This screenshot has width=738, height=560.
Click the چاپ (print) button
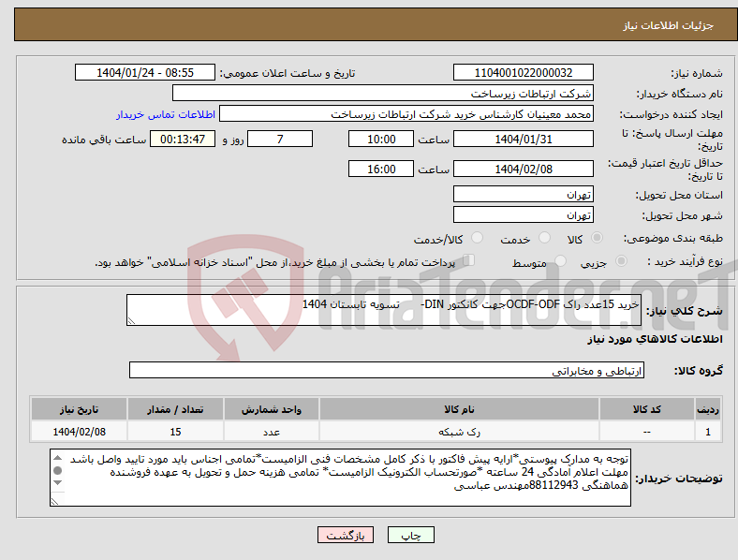tap(410, 535)
